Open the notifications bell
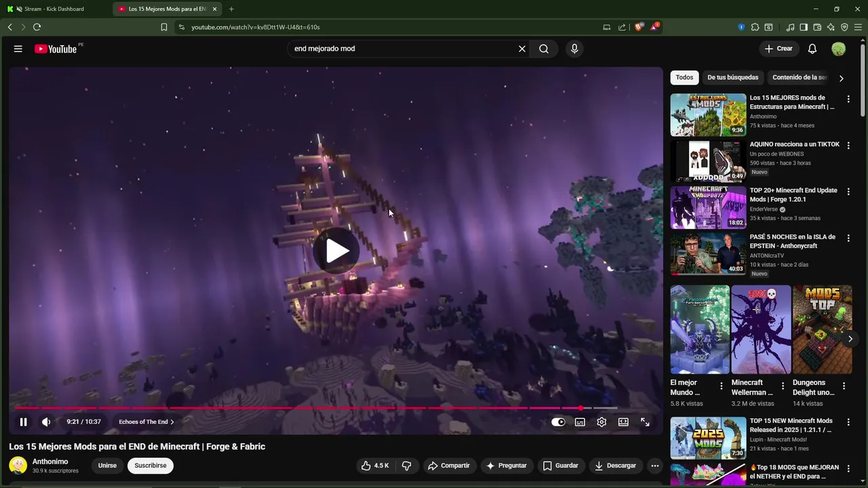The height and width of the screenshot is (488, 868). click(x=812, y=49)
